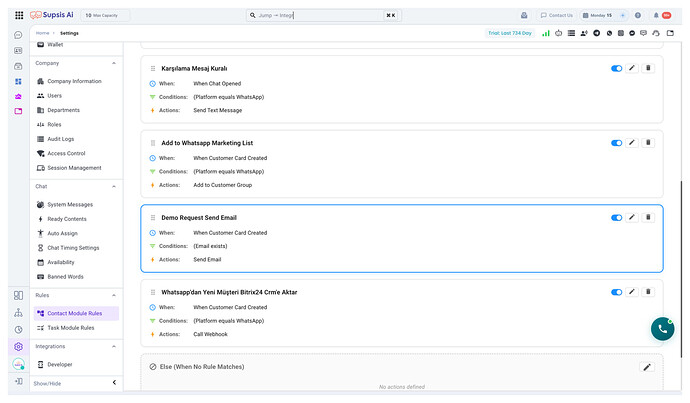Viewport: 690px width, 403px height.
Task: Open the settings gear icon in left rail
Action: (18, 347)
